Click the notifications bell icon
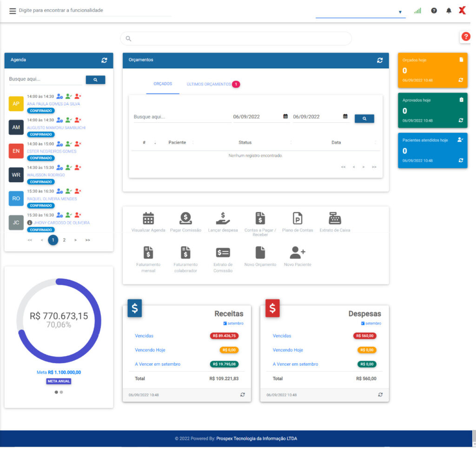Screen dimensions: 476x449 pos(449,11)
